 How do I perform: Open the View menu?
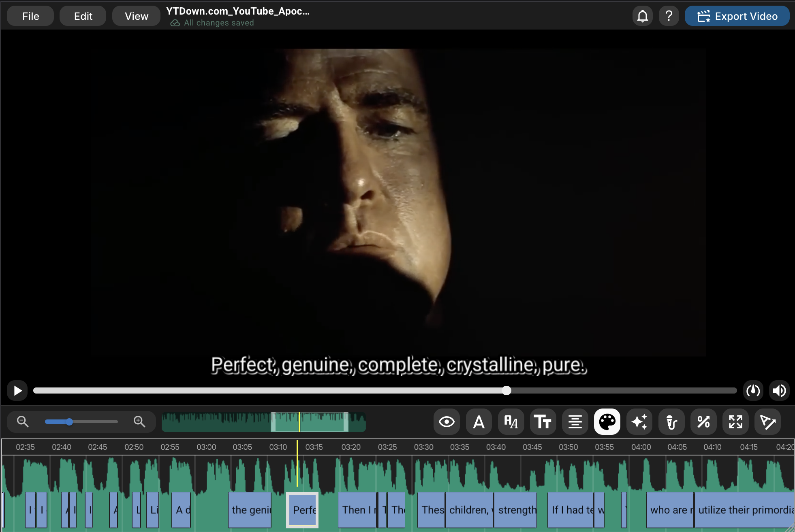point(137,16)
